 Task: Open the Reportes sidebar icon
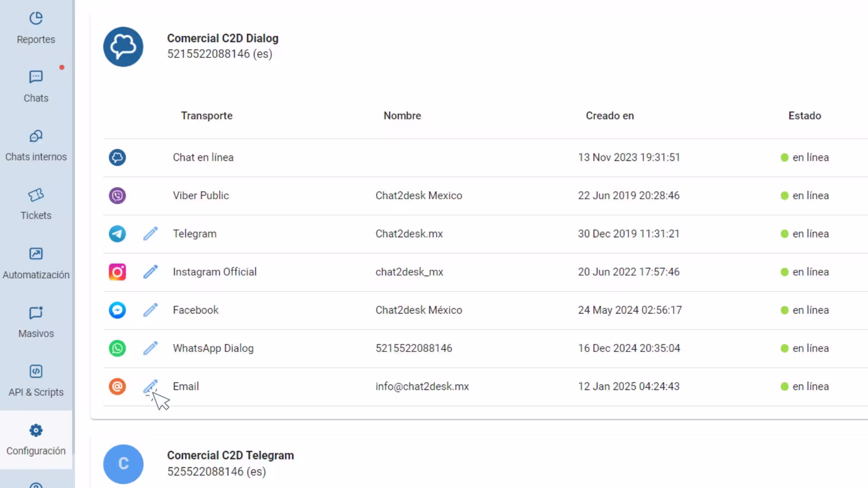pyautogui.click(x=36, y=19)
